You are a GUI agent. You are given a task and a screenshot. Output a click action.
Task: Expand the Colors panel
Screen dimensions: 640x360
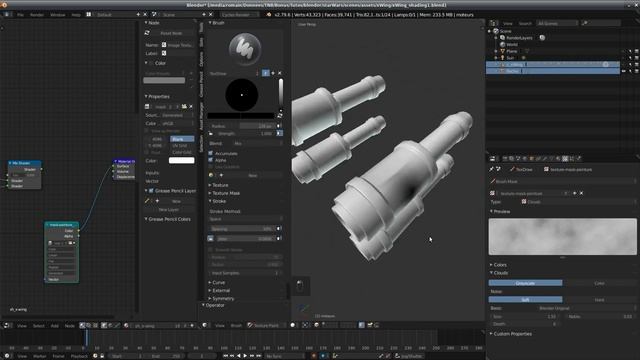coord(500,265)
